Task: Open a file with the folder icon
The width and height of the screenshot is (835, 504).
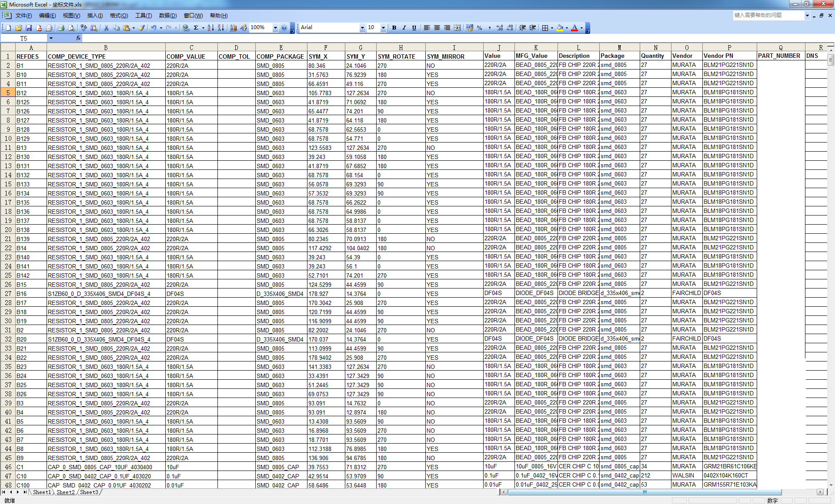Action: [18, 28]
